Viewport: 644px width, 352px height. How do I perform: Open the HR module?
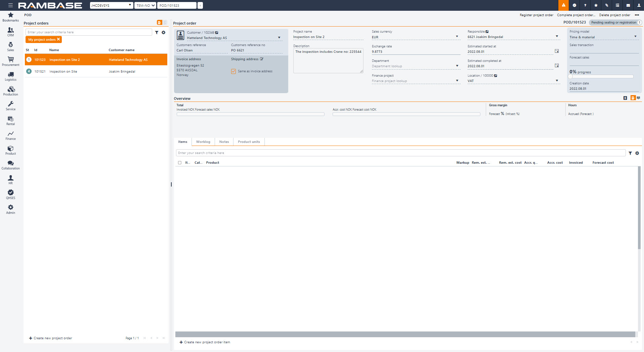click(11, 180)
